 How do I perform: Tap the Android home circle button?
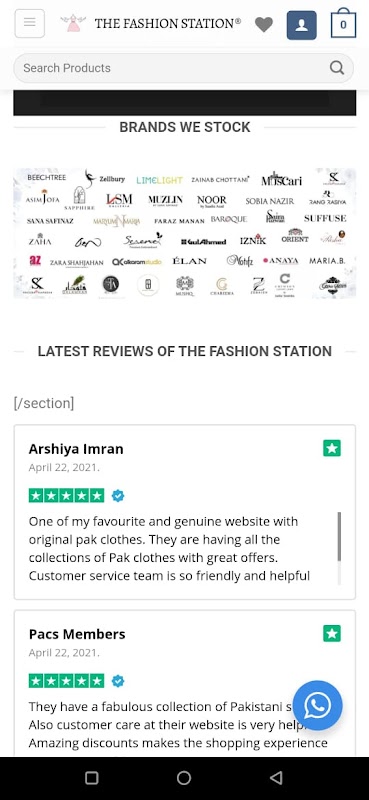pyautogui.click(x=184, y=778)
